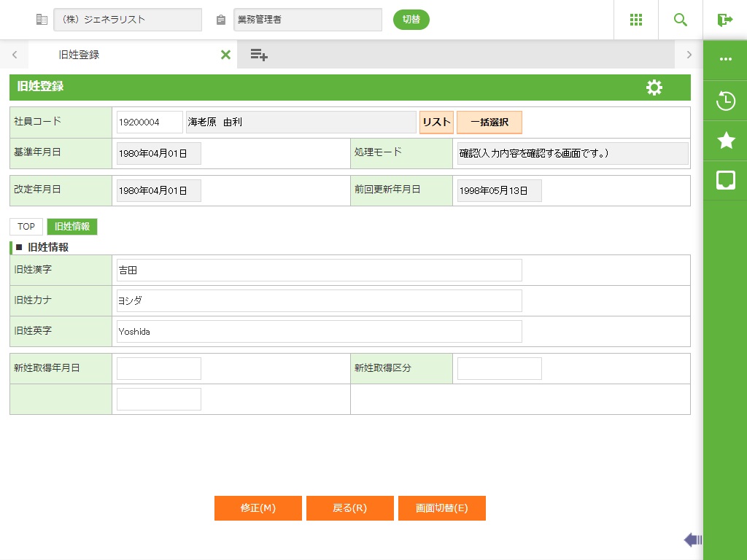The width and height of the screenshot is (747, 560).
Task: Open favorites star icon in sidebar
Action: tap(725, 141)
